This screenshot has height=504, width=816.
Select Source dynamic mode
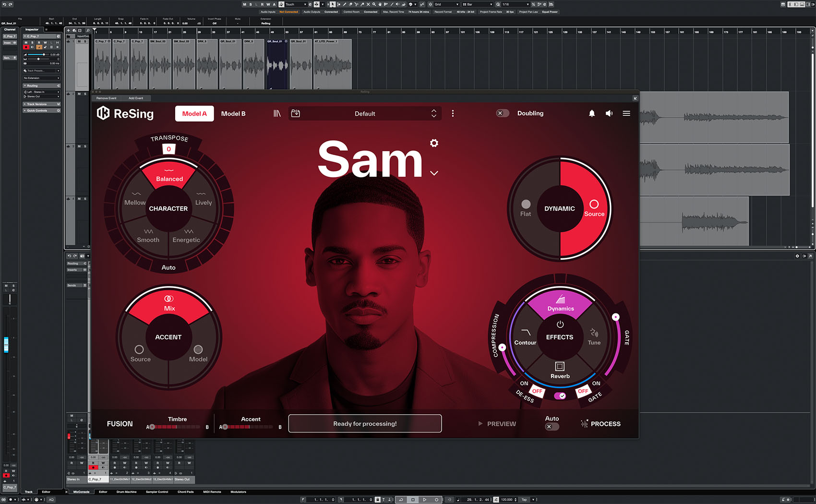point(594,208)
